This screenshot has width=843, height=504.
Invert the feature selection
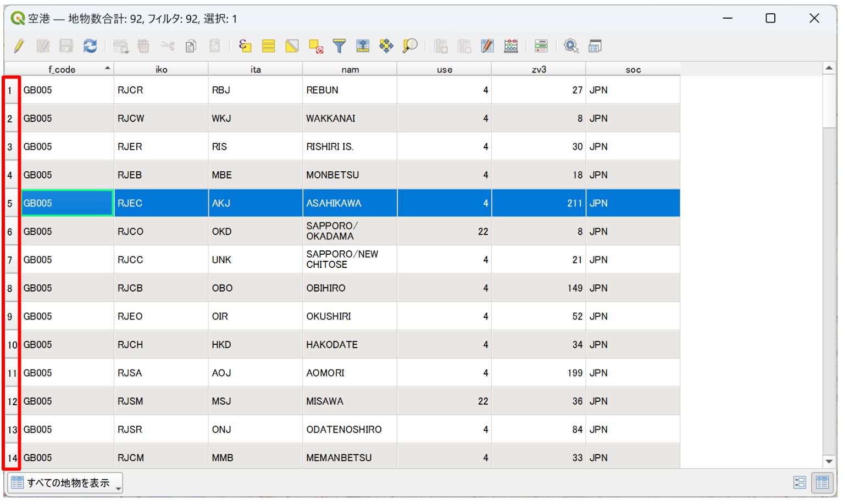click(292, 46)
